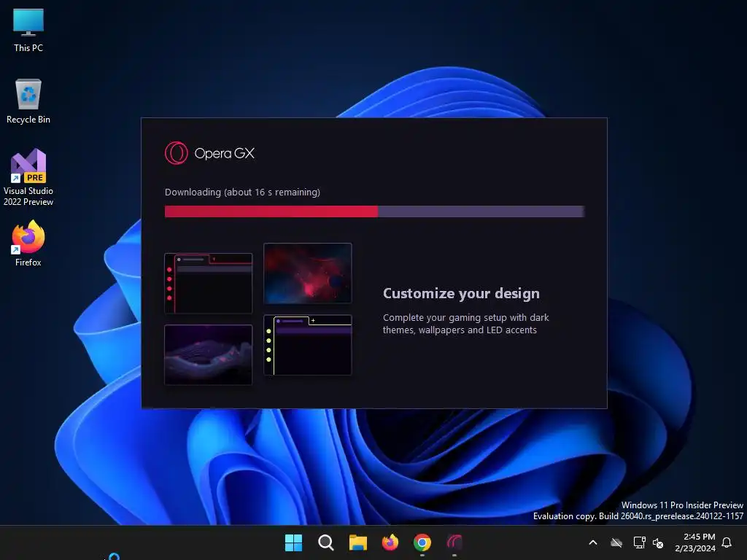The height and width of the screenshot is (560, 747).
Task: Click the 'Customize your design' heading
Action: (461, 293)
